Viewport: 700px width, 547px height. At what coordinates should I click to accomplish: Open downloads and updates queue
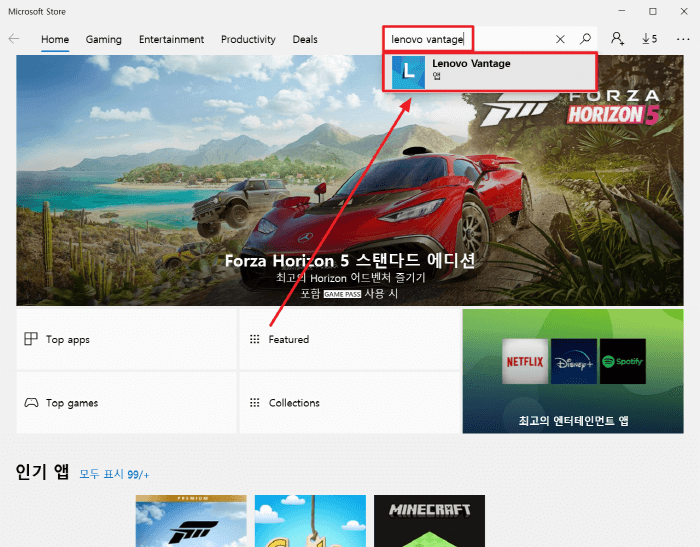650,39
